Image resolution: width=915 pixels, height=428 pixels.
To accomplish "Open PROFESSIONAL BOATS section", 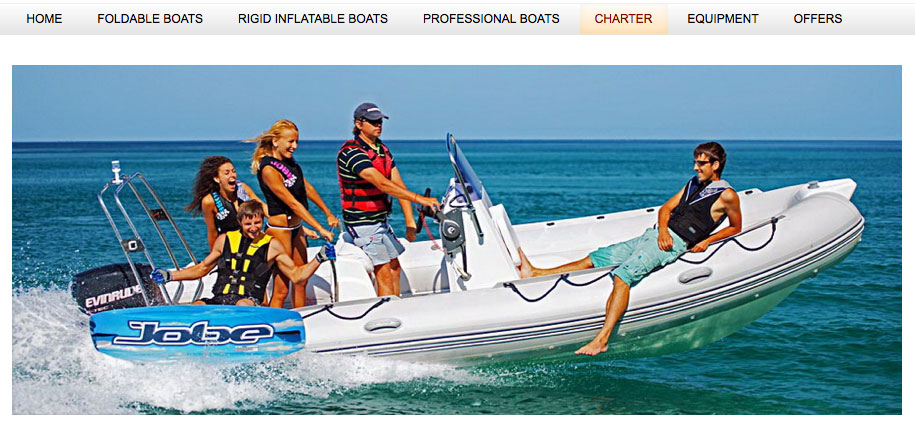I will tap(491, 19).
